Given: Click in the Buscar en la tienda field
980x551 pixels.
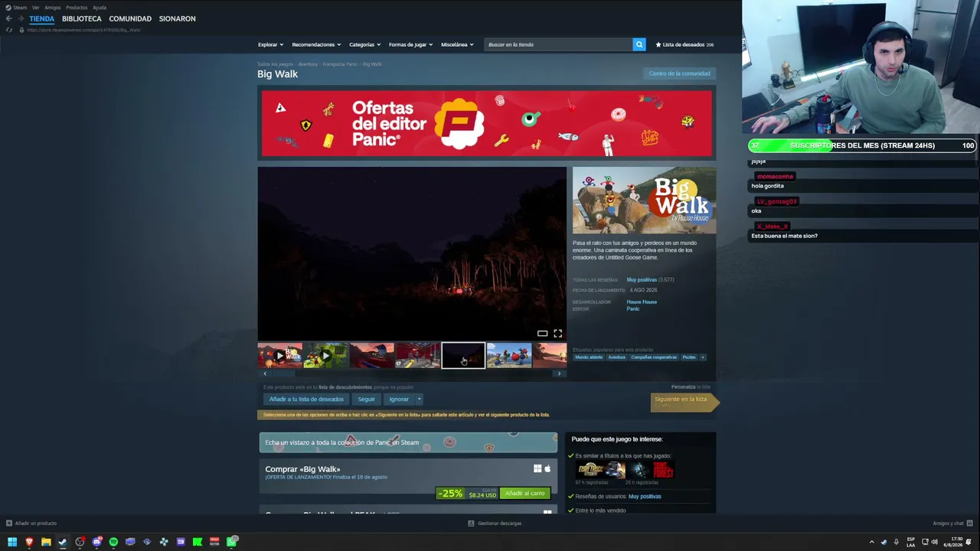Looking at the screenshot, I should pyautogui.click(x=559, y=44).
